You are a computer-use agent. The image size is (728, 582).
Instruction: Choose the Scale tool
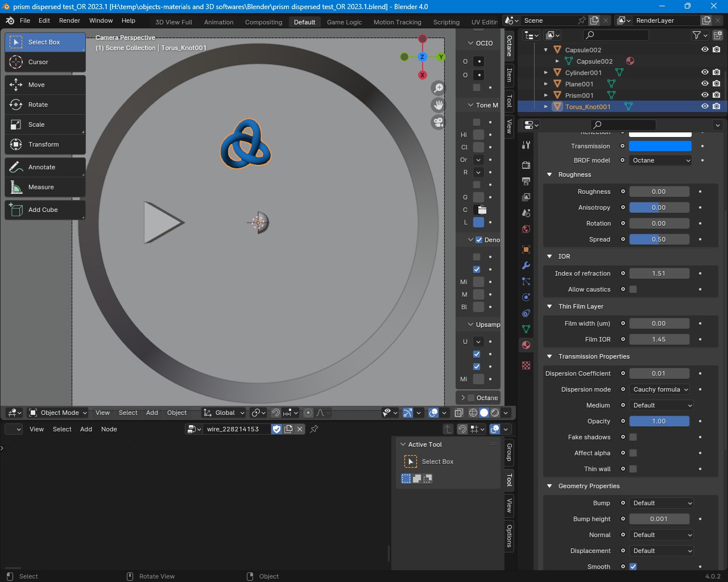tap(45, 124)
